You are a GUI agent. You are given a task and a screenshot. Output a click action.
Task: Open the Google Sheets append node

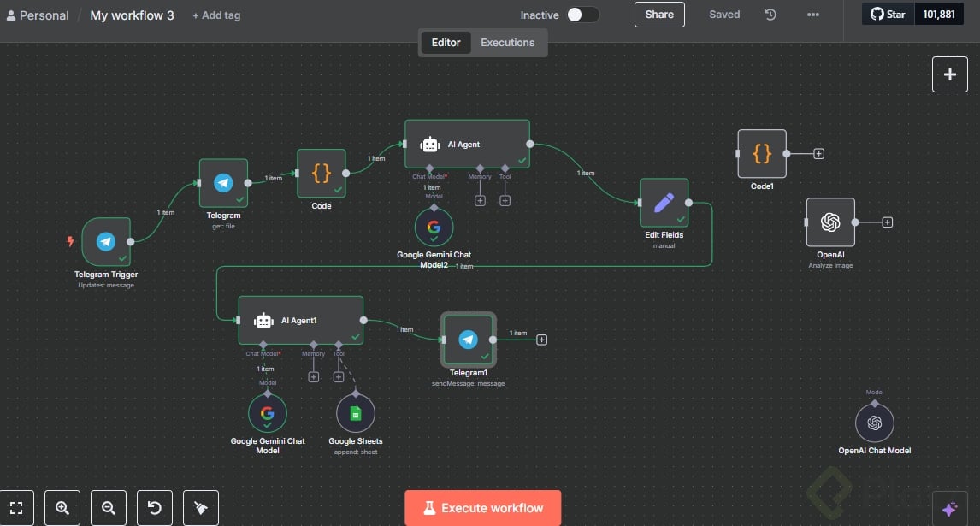[356, 413]
